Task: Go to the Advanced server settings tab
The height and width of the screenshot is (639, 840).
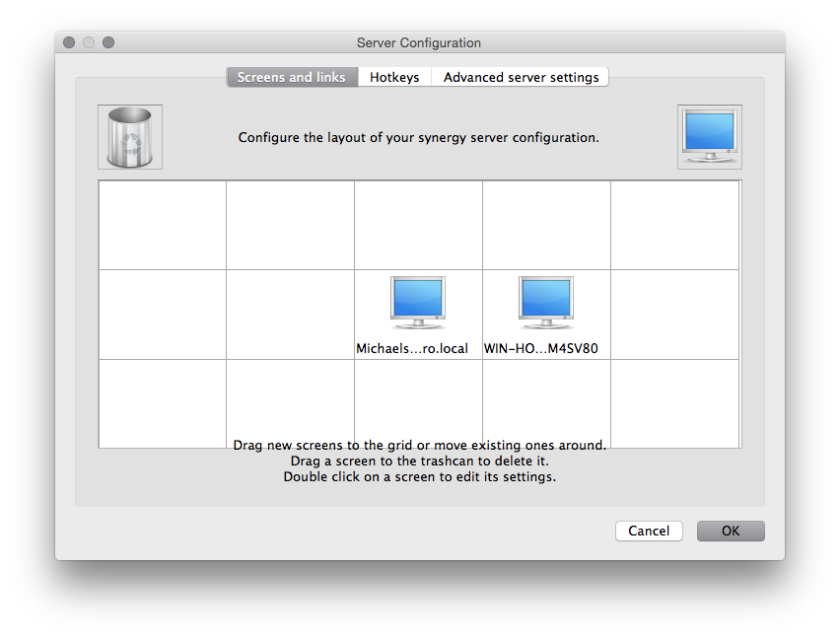Action: [521, 77]
